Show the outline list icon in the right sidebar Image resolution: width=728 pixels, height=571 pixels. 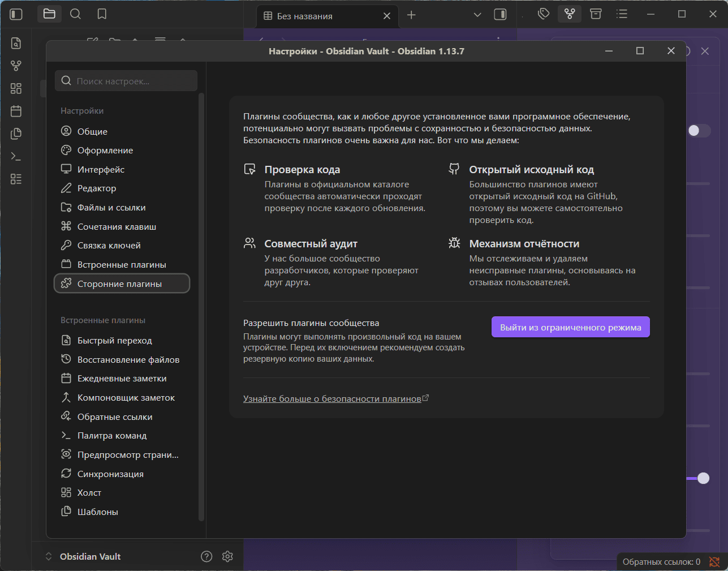coord(622,14)
